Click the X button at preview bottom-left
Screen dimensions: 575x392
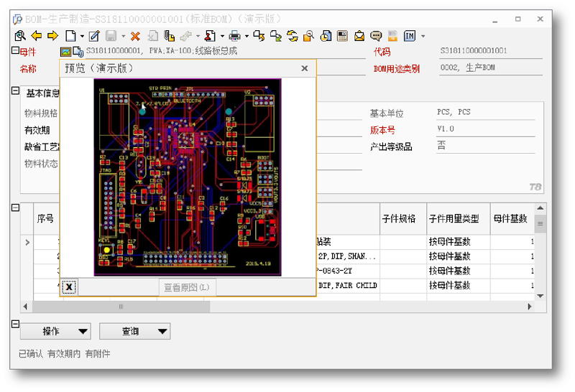pos(69,287)
